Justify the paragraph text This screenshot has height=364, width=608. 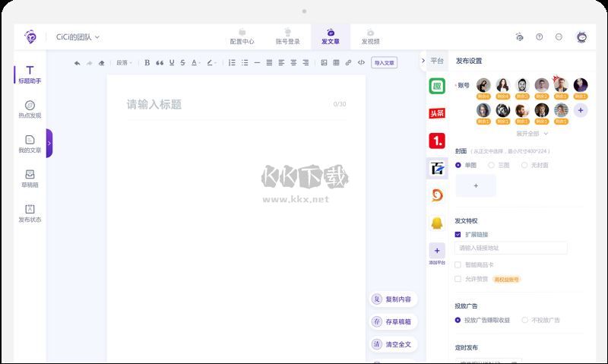point(269,62)
